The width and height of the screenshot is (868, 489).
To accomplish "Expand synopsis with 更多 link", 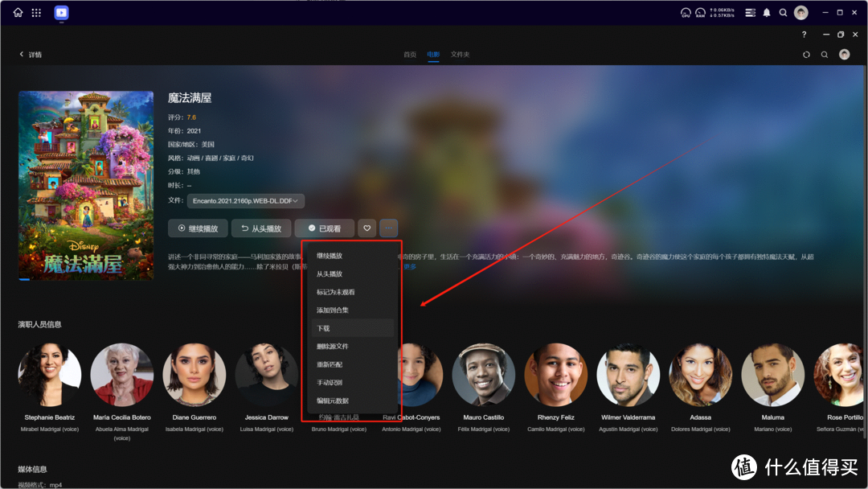I will [x=410, y=267].
